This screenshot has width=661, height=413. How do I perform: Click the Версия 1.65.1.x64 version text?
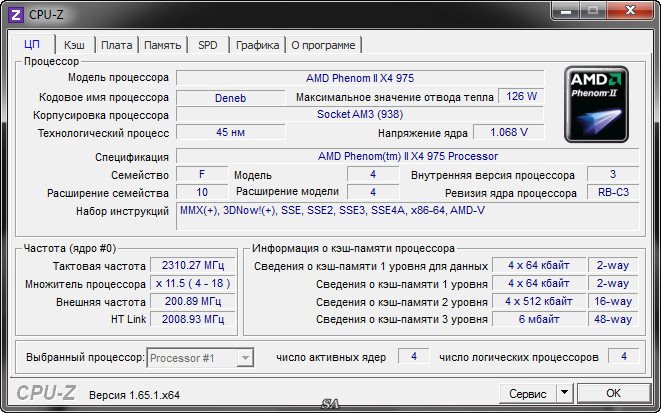(x=134, y=395)
